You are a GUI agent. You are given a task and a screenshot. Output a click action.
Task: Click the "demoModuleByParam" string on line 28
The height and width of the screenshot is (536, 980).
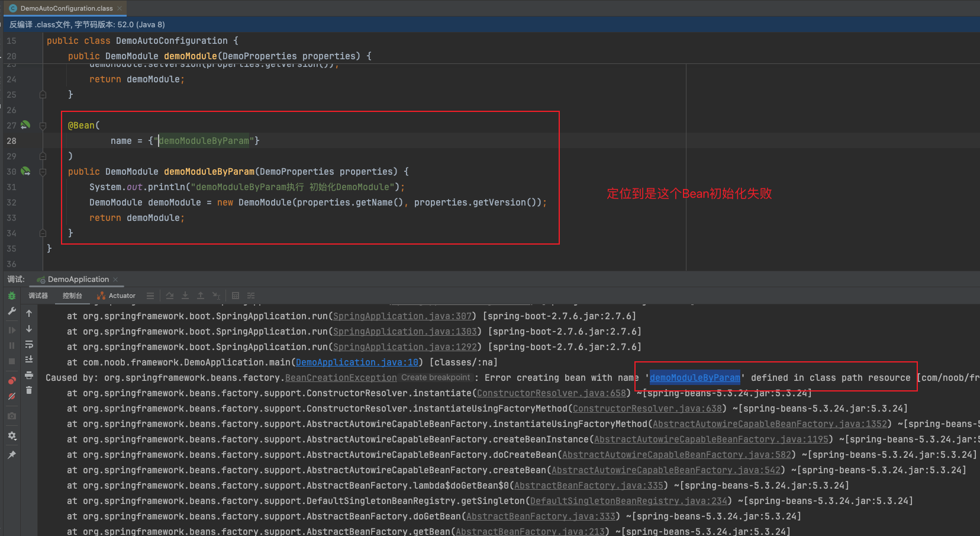click(204, 141)
